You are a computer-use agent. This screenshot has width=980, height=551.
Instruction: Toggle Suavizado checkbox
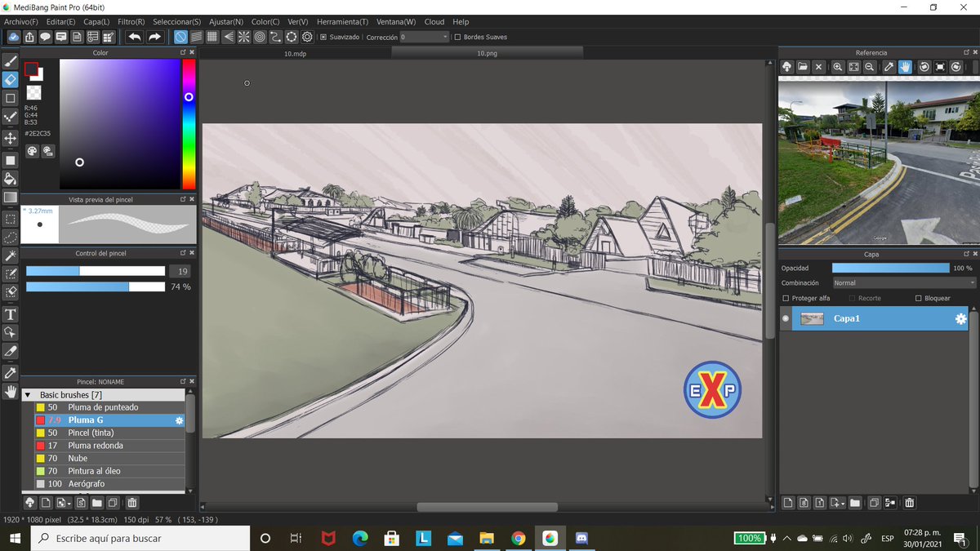[323, 37]
